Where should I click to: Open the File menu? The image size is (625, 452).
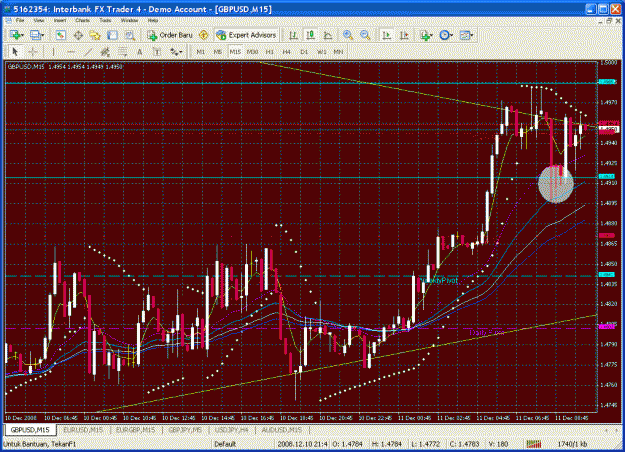[20, 20]
